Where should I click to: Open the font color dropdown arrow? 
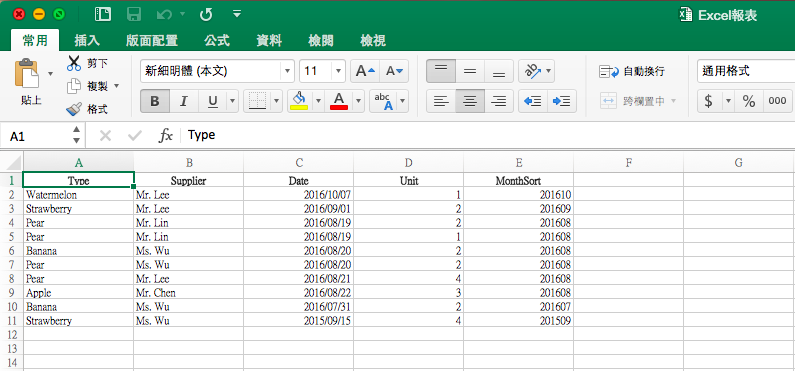(x=359, y=101)
